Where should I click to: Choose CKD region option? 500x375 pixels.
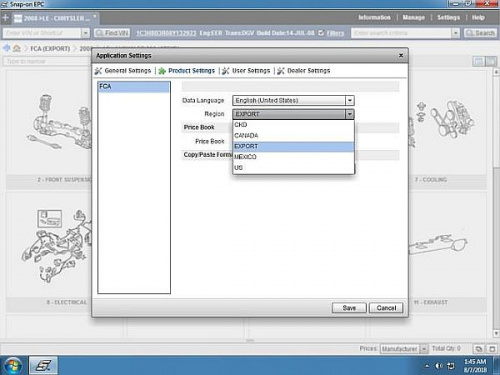point(293,125)
